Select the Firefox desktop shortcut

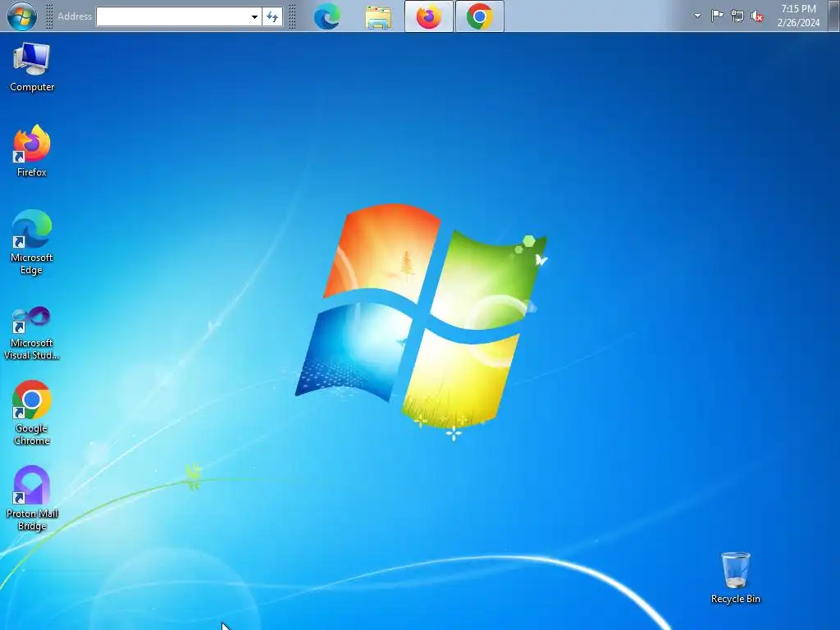coord(32,151)
